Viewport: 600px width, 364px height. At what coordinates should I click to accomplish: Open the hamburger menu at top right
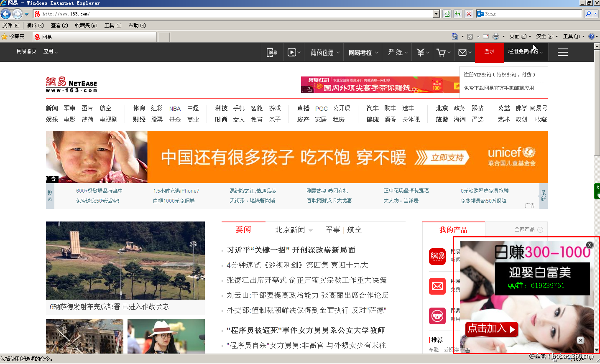563,52
